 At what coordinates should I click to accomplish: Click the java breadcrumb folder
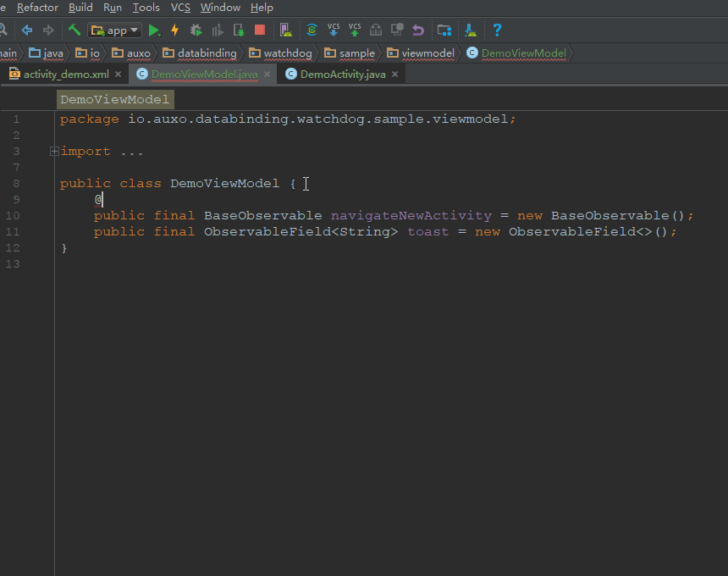46,53
